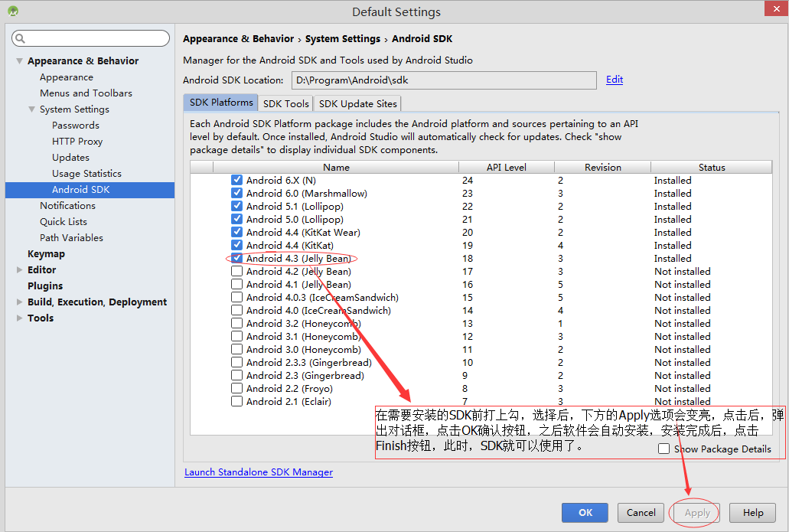This screenshot has height=532, width=789.
Task: Open the Updates settings page
Action: (70, 158)
